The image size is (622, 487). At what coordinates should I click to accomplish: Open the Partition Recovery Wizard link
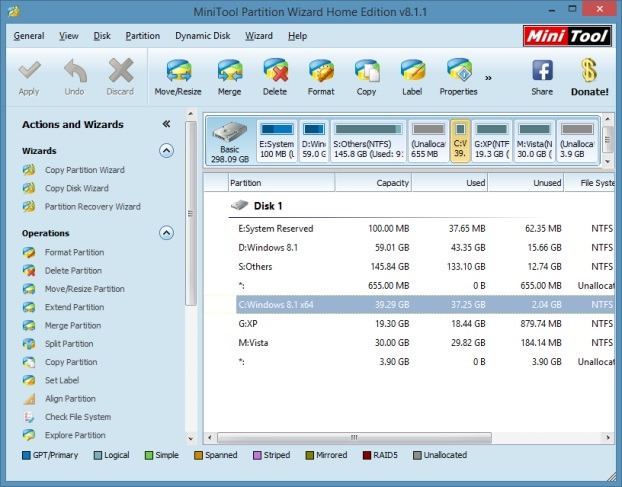point(92,207)
